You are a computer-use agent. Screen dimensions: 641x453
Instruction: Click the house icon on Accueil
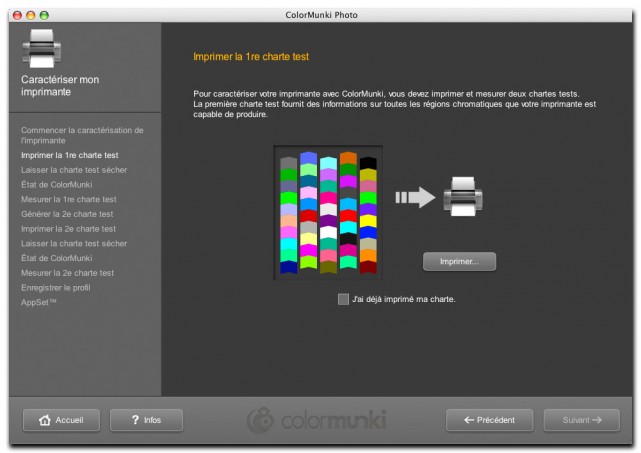point(45,420)
